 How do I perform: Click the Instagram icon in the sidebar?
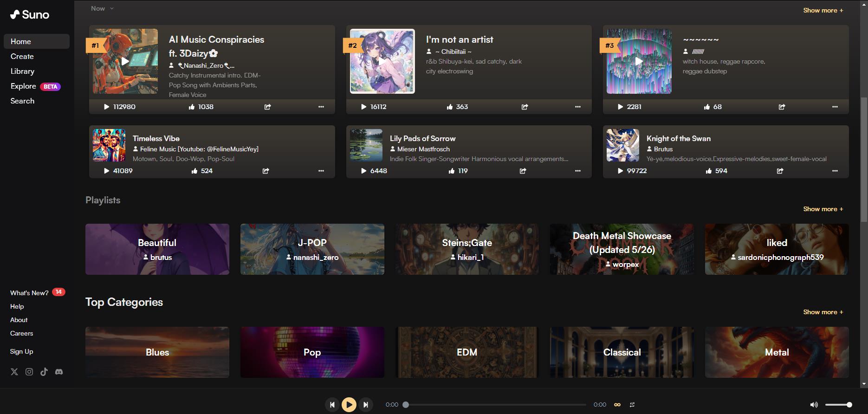(x=29, y=372)
